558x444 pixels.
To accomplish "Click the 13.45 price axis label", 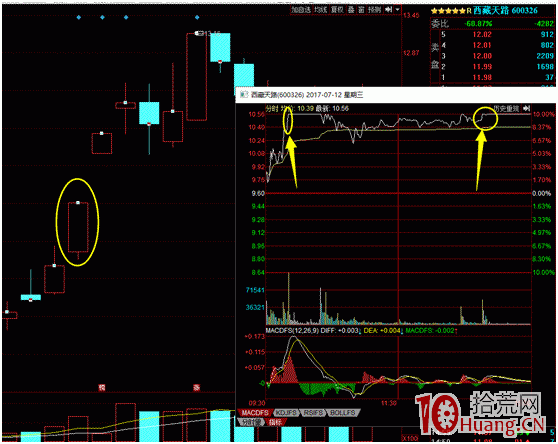I will [411, 15].
